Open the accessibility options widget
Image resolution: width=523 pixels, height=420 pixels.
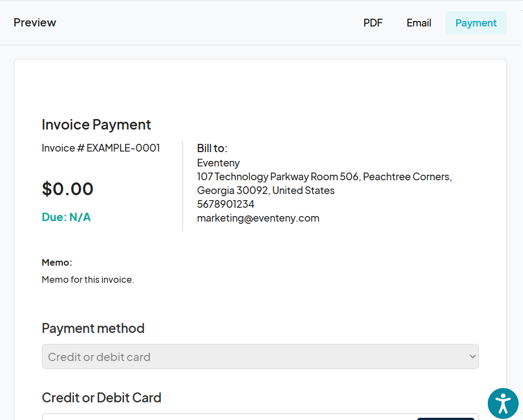point(503,403)
